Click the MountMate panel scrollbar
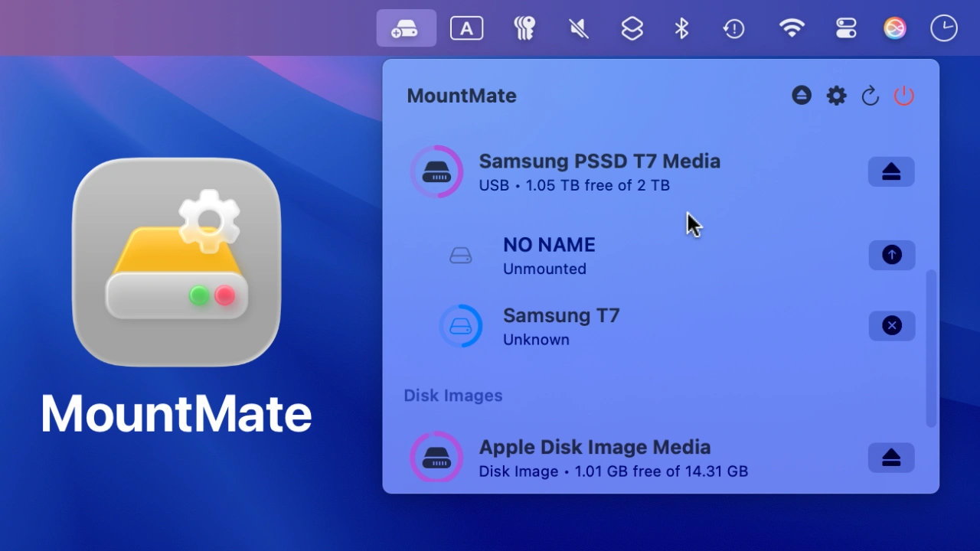The image size is (980, 551). [x=931, y=348]
